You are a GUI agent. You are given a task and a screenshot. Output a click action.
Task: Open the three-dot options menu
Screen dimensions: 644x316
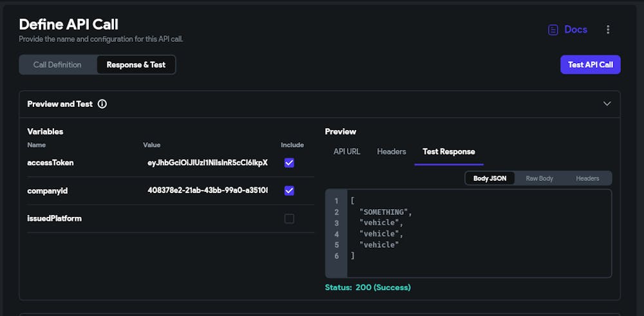click(x=608, y=30)
